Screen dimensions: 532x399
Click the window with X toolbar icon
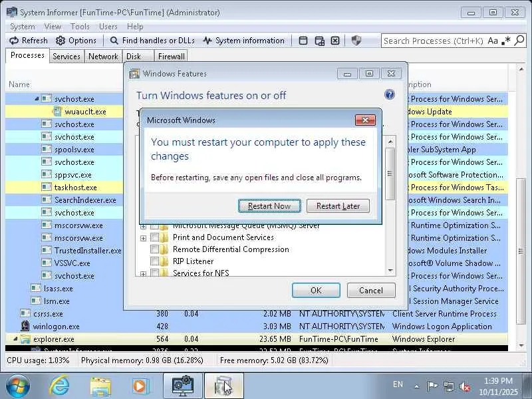pos(335,41)
